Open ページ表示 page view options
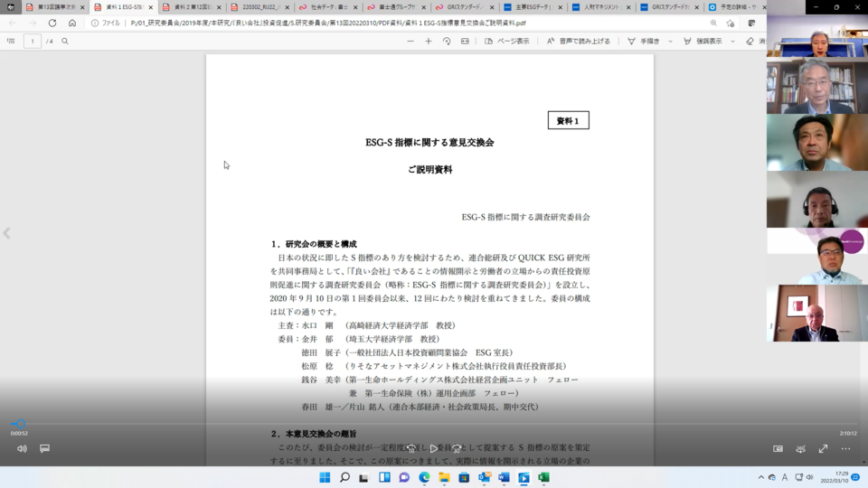 click(x=507, y=41)
